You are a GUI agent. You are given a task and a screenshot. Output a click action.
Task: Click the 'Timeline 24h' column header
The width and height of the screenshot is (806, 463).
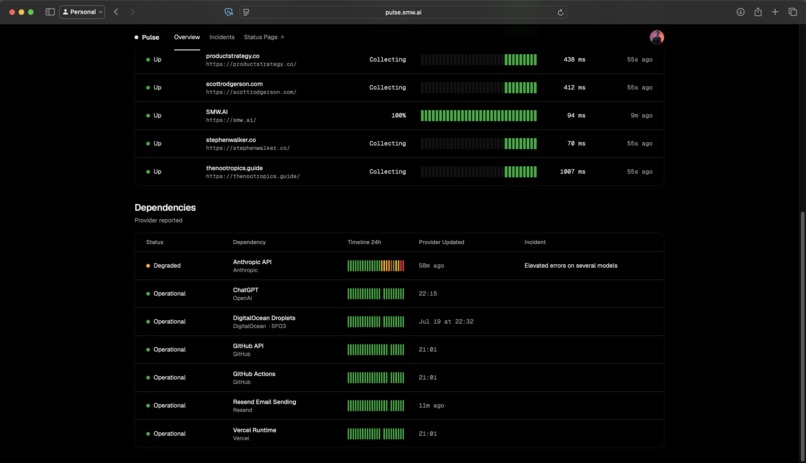click(364, 242)
